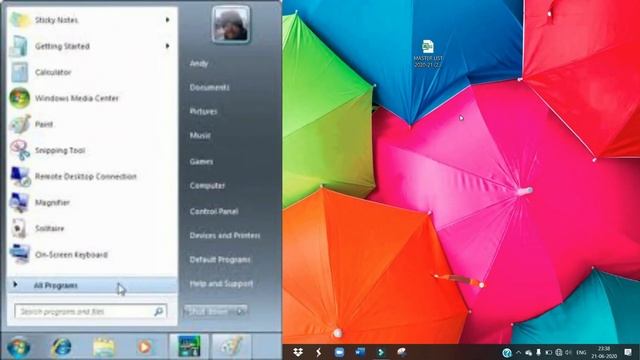Open Computer from the Start menu
The width and height of the screenshot is (640, 360).
click(207, 186)
